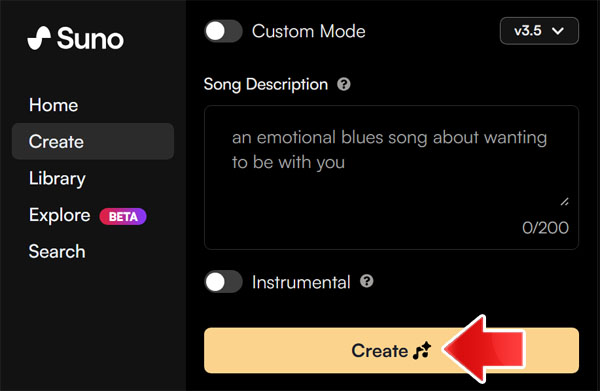Click the Suno wave logo icon
The height and width of the screenshot is (391, 600).
tap(39, 38)
